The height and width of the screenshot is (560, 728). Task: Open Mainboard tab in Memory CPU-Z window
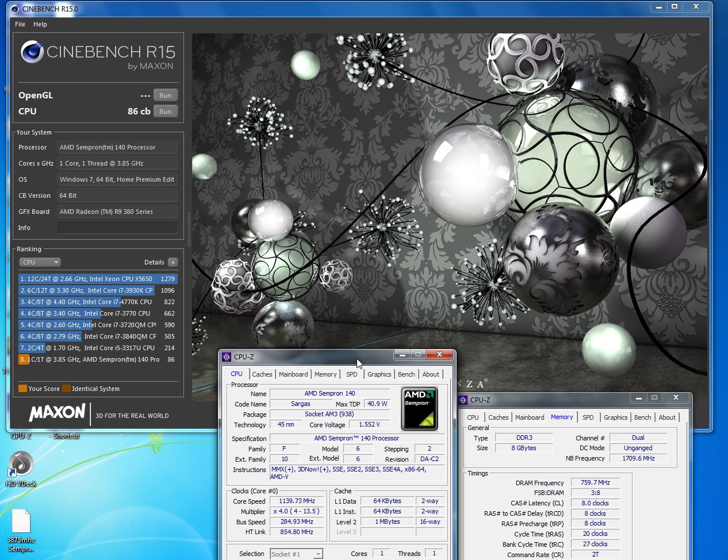point(530,417)
